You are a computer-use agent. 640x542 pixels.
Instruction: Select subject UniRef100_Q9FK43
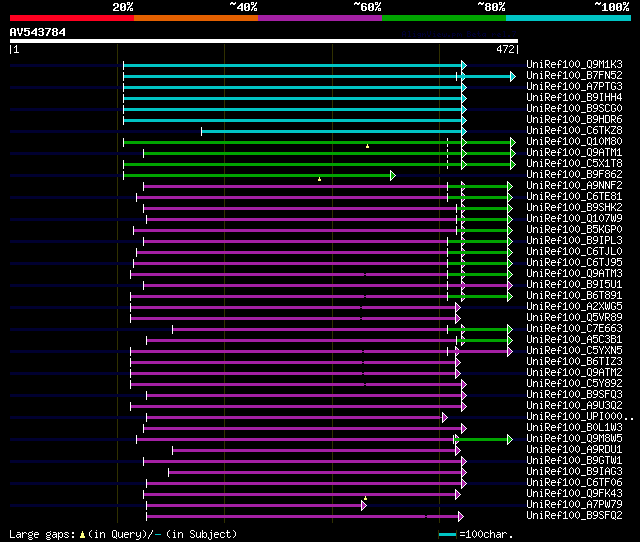coord(574,494)
